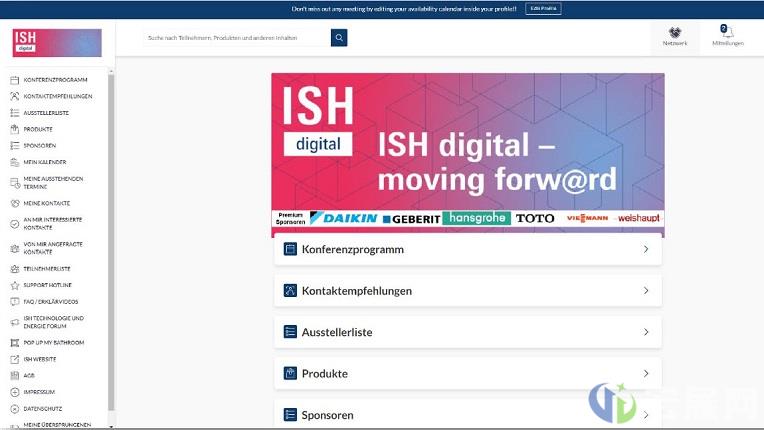Click the search magnifier button
Screen dimensions: 764x430
339,38
